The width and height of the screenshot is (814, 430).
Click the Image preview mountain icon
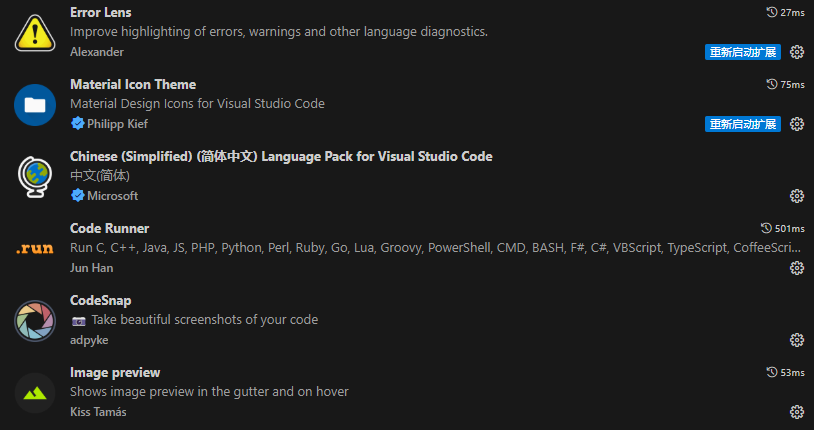[35, 393]
